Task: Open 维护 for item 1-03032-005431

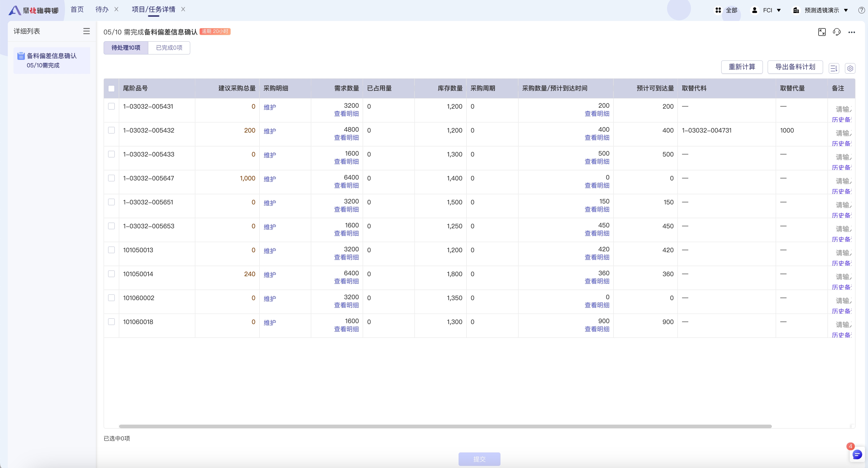Action: (270, 107)
